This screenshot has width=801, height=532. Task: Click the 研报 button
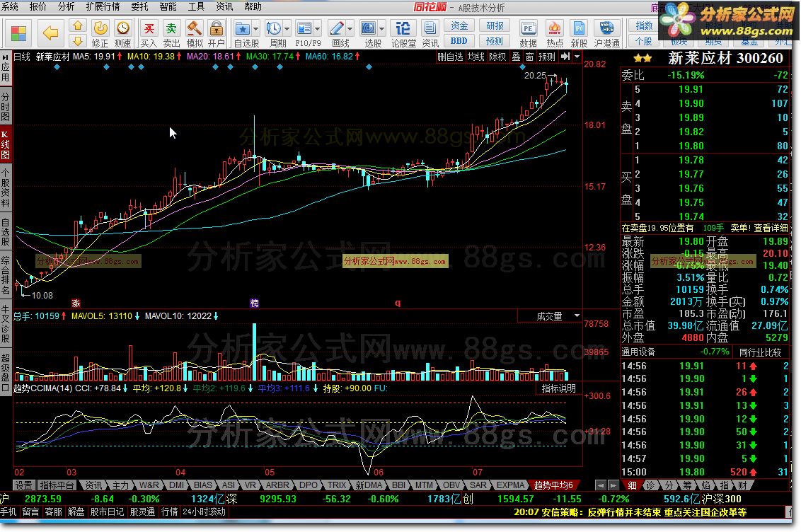tap(495, 25)
